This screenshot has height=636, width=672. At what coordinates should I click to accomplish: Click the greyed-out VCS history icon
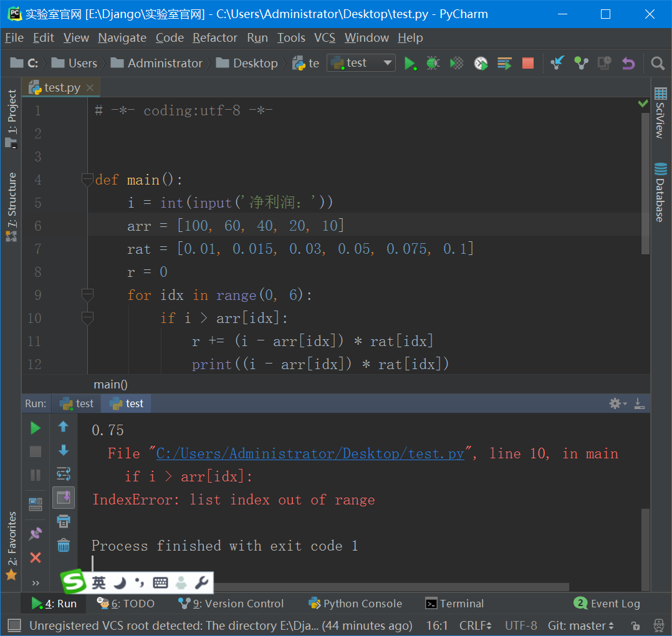604,64
